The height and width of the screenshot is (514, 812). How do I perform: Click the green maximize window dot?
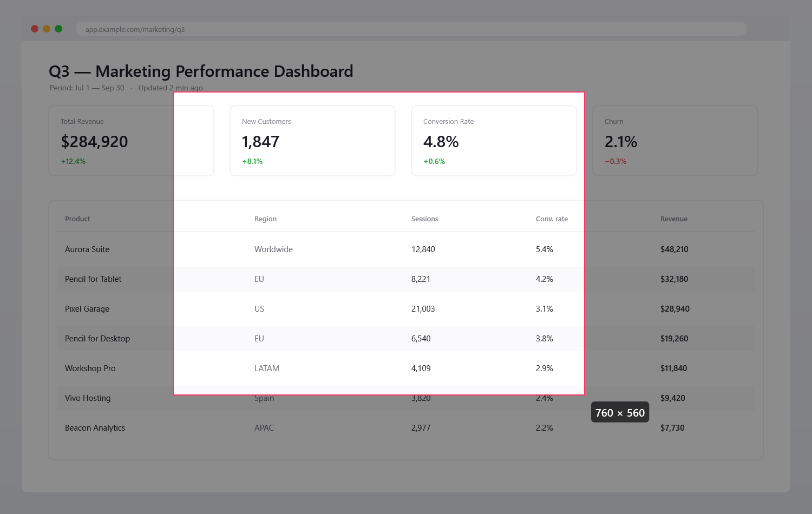58,29
